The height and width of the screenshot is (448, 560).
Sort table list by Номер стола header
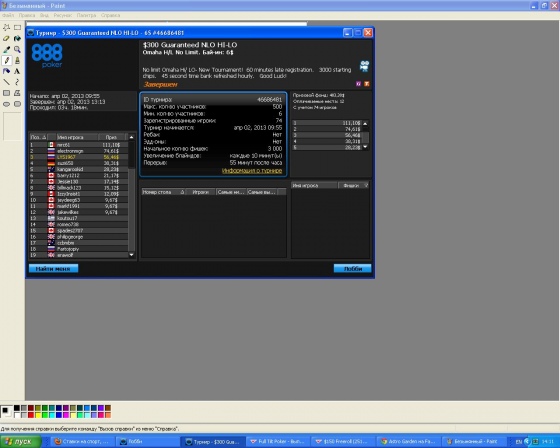[x=163, y=192]
